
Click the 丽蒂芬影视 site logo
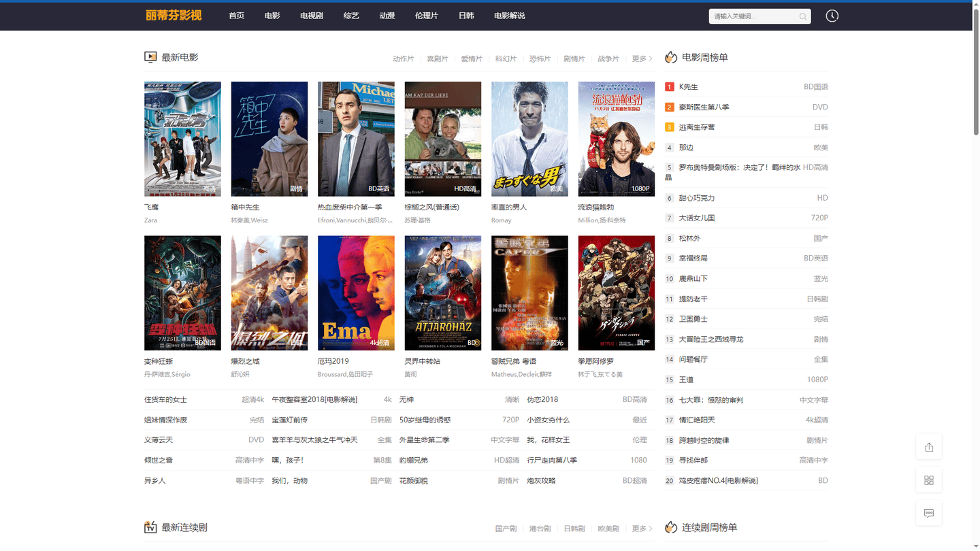174,15
